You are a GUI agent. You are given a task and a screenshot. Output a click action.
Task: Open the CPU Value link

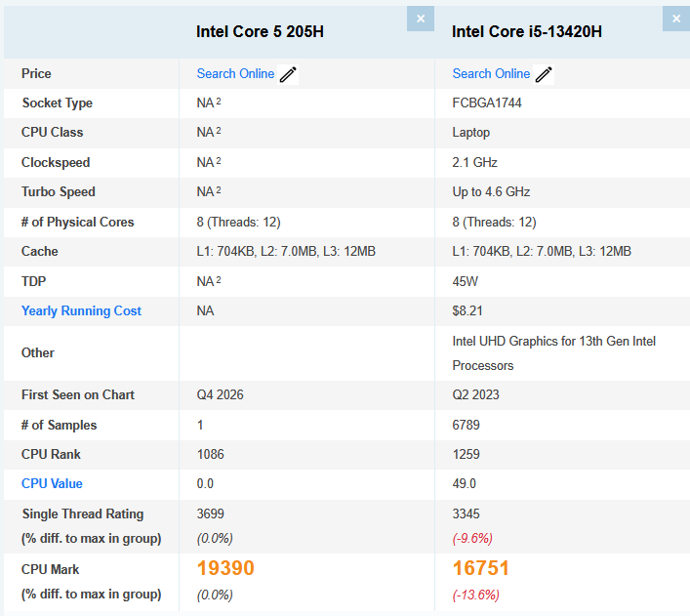[52, 483]
